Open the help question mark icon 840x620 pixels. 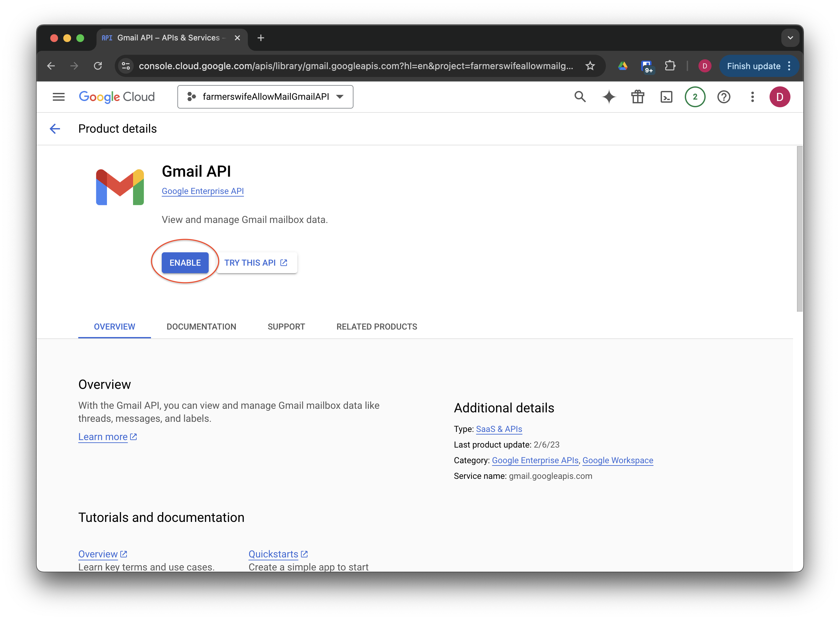[x=724, y=97]
